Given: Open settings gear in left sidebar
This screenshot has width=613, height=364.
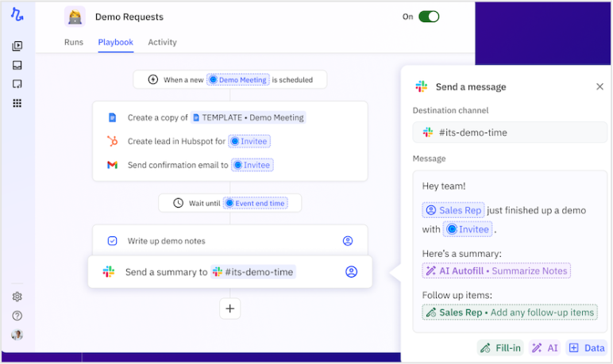Looking at the screenshot, I should (x=17, y=297).
